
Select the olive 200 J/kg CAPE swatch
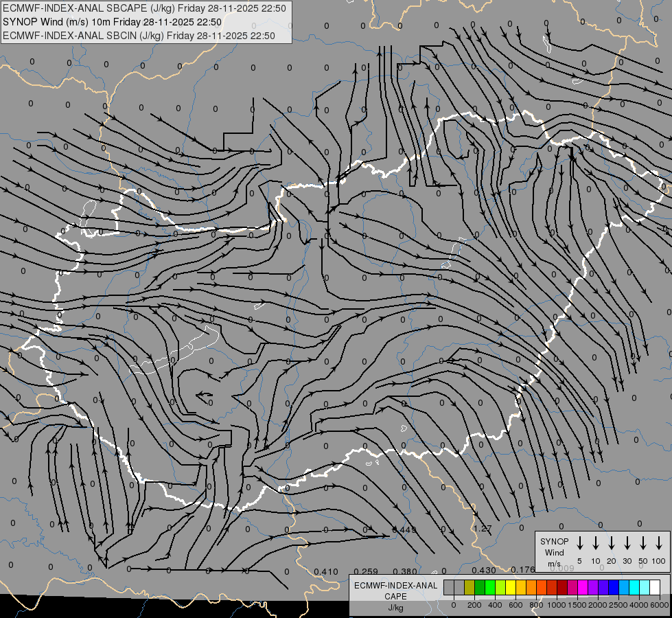tap(470, 588)
